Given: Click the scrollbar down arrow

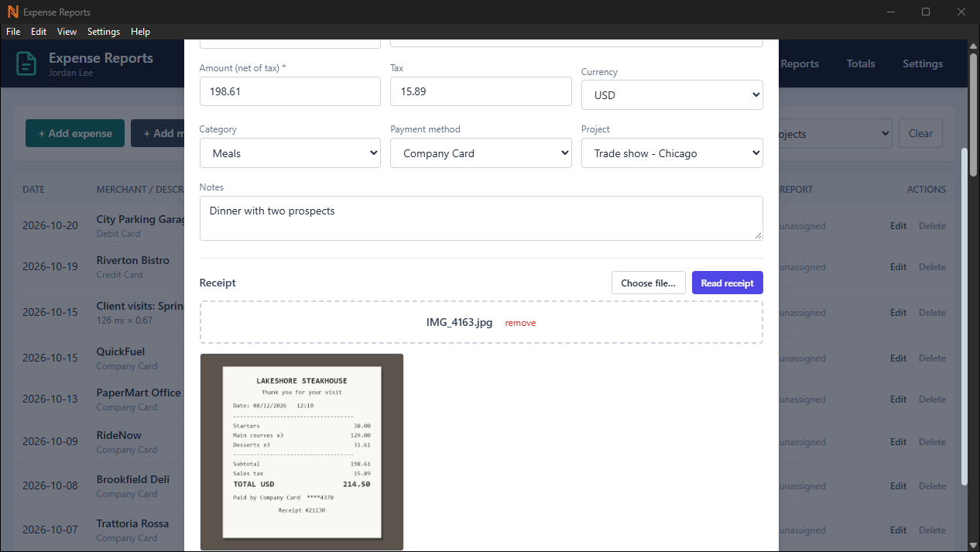Looking at the screenshot, I should tap(973, 545).
